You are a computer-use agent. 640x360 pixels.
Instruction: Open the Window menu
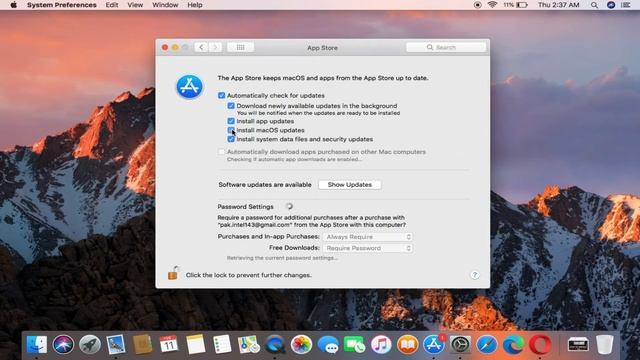click(165, 5)
